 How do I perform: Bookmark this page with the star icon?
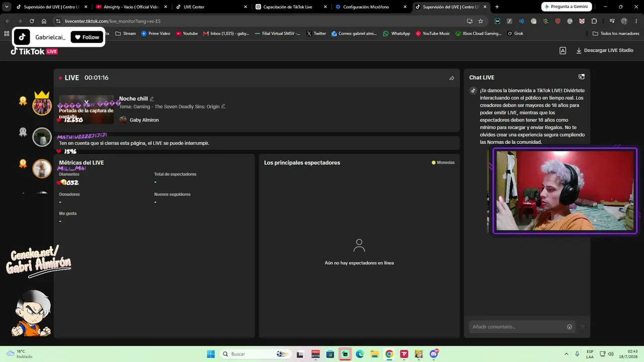point(480,21)
